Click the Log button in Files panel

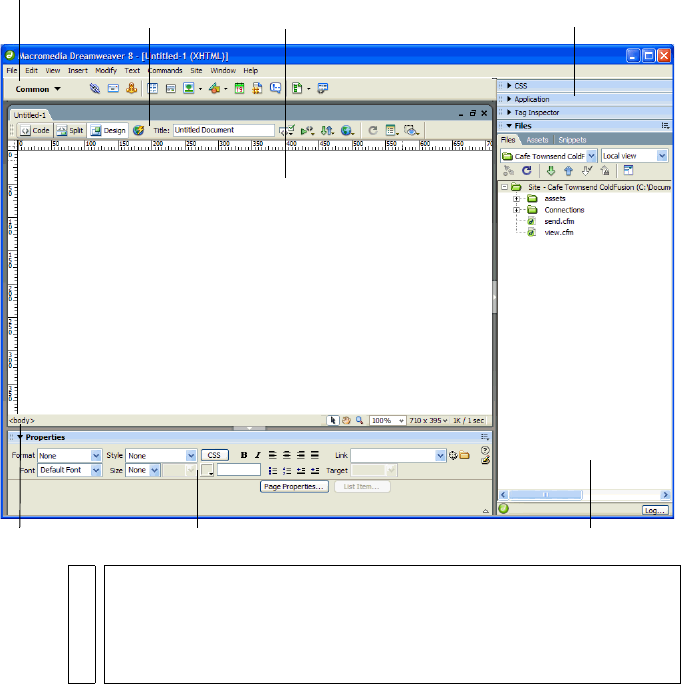pyautogui.click(x=655, y=510)
